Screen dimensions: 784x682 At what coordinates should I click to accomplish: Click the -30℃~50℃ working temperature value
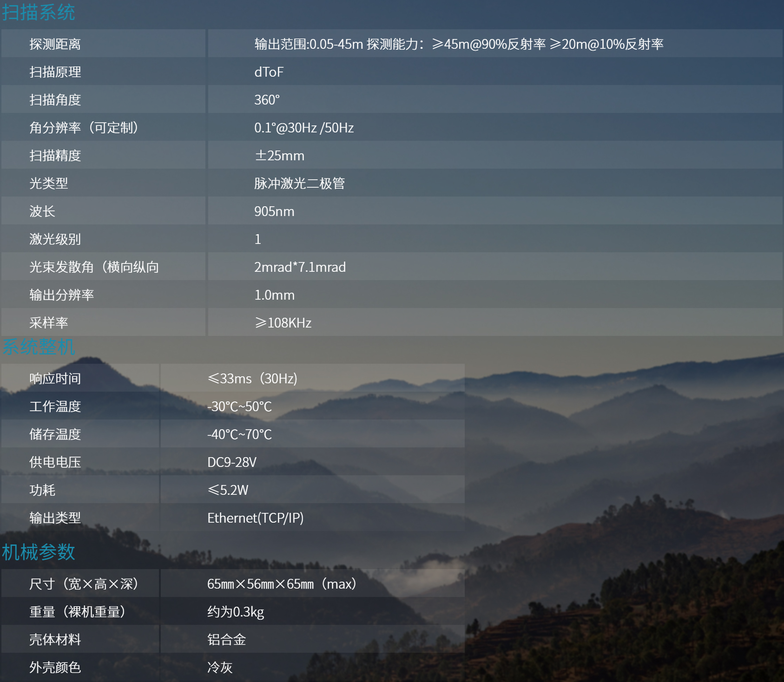[239, 407]
